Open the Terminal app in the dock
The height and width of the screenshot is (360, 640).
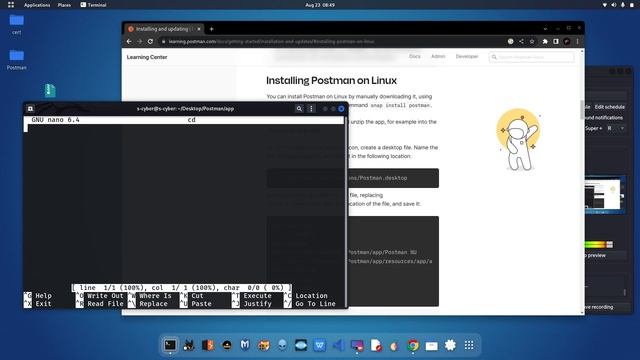[x=170, y=345]
